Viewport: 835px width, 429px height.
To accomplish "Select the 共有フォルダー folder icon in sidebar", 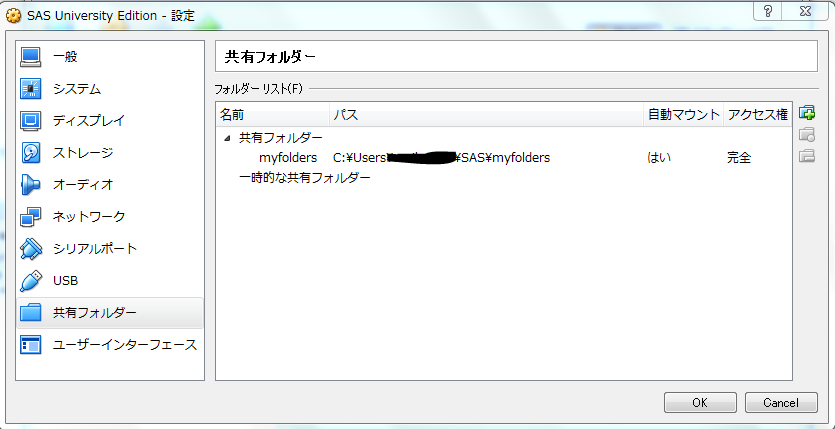I will [x=30, y=312].
